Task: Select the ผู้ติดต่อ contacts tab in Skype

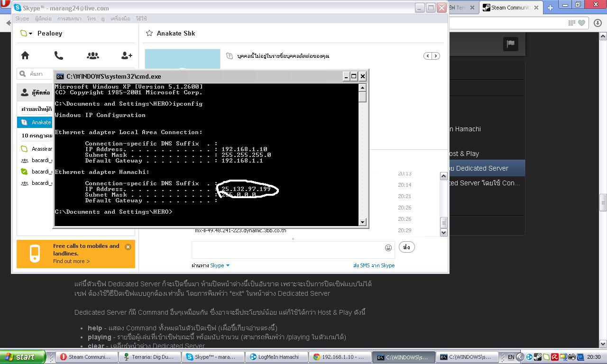Action: coord(36,92)
